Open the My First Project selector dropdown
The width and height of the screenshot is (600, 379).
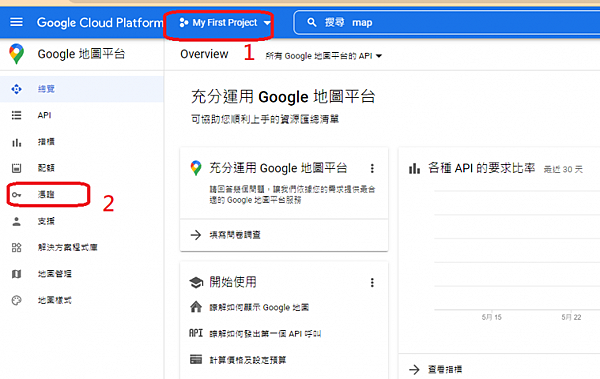point(225,23)
